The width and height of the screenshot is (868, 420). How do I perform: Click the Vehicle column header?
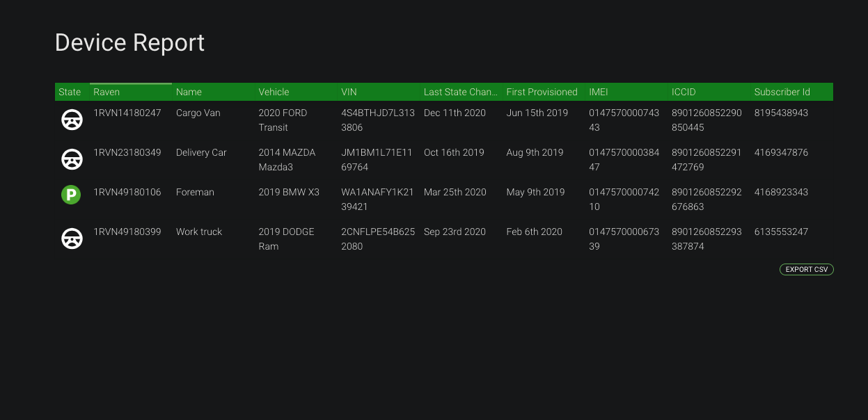[274, 92]
